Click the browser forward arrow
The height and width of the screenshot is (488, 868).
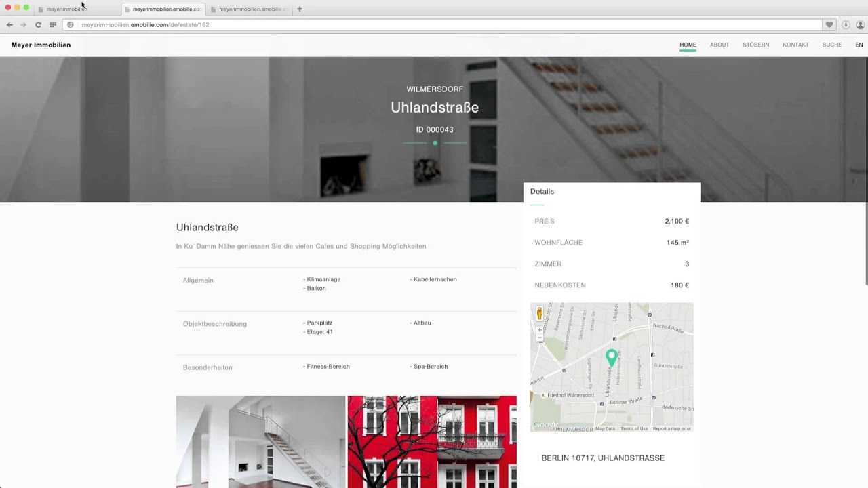(x=23, y=24)
